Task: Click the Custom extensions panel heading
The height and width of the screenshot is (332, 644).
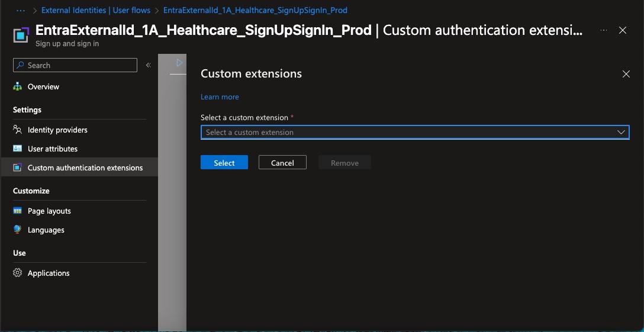Action: (x=252, y=73)
